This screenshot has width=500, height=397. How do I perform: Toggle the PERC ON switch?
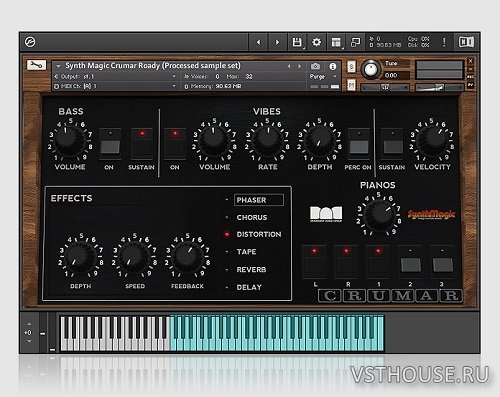(359, 144)
